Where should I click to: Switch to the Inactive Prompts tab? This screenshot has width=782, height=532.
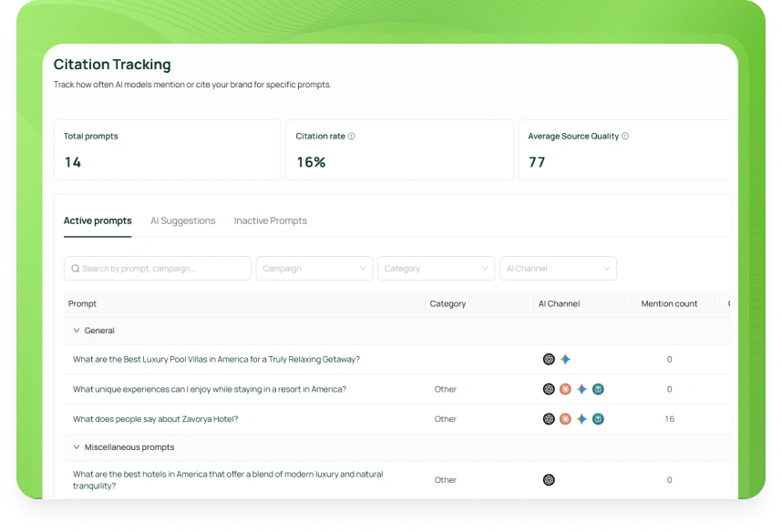pyautogui.click(x=270, y=220)
